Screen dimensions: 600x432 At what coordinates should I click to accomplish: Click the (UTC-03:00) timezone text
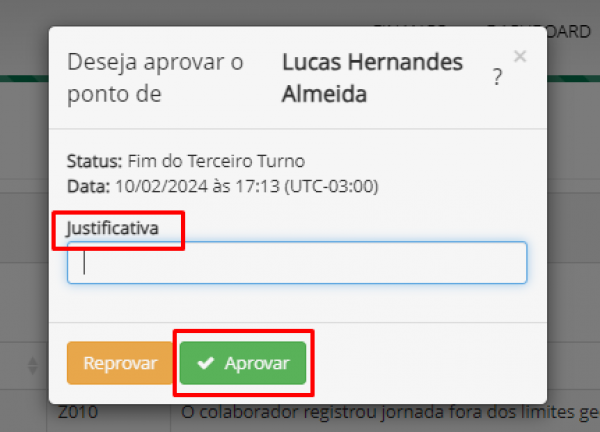331,186
